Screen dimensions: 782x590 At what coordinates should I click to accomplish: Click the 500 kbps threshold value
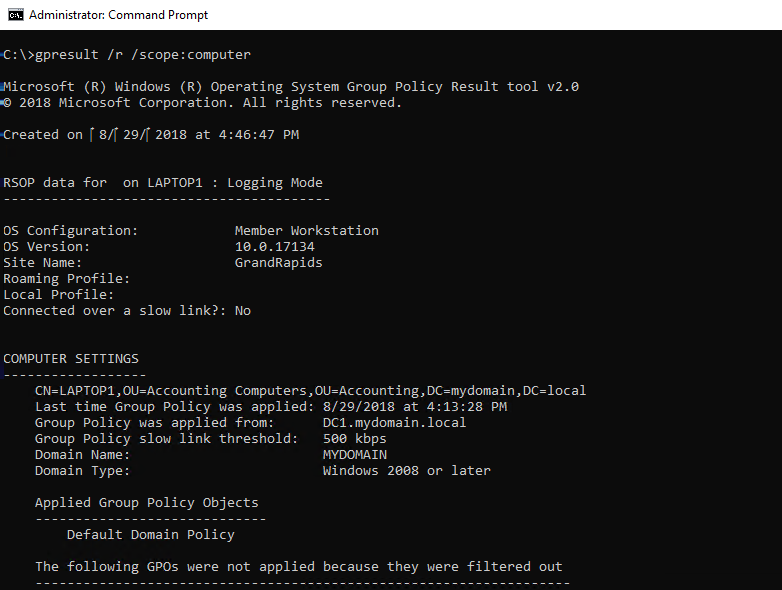[354, 439]
